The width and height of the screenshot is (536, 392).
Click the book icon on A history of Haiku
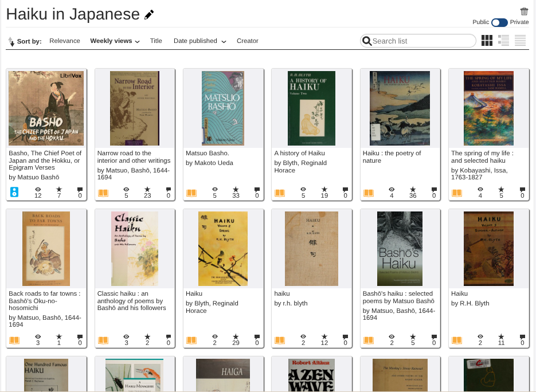[x=280, y=193]
